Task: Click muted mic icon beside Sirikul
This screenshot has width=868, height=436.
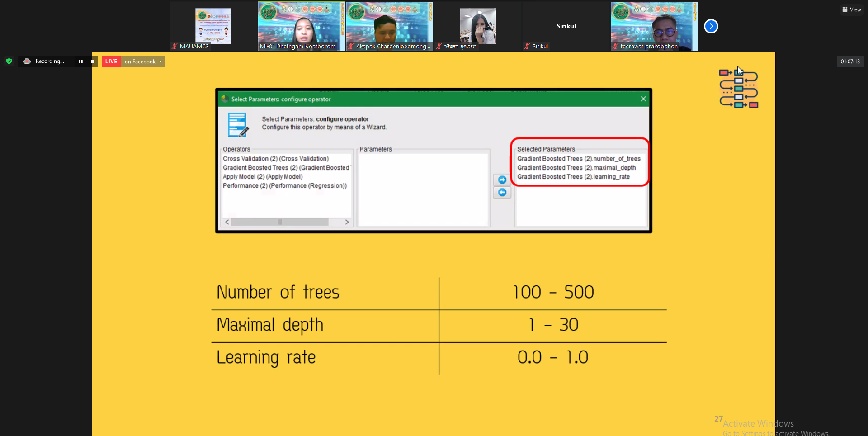Action: pyautogui.click(x=527, y=46)
